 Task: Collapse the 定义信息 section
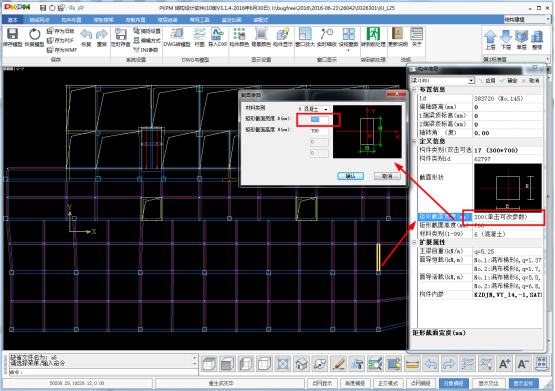point(414,141)
